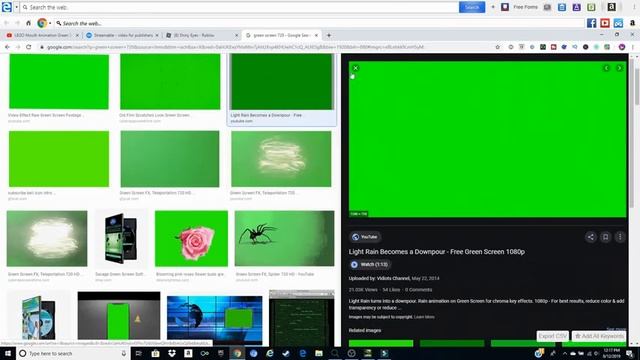Open File Explorer from the taskbar
Viewport: 640px width, 360px height.
318,353
